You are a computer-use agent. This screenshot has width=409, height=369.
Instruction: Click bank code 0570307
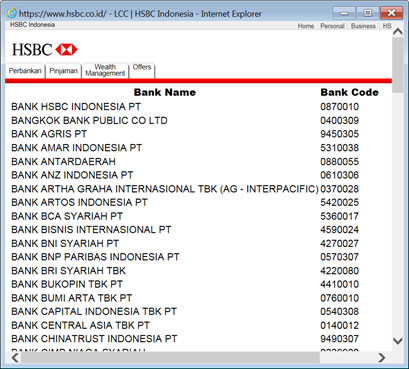coord(340,257)
